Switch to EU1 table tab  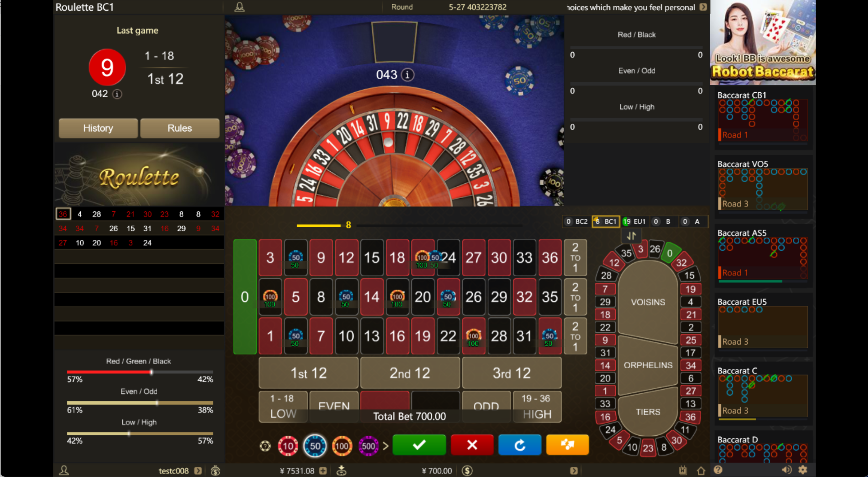[634, 222]
